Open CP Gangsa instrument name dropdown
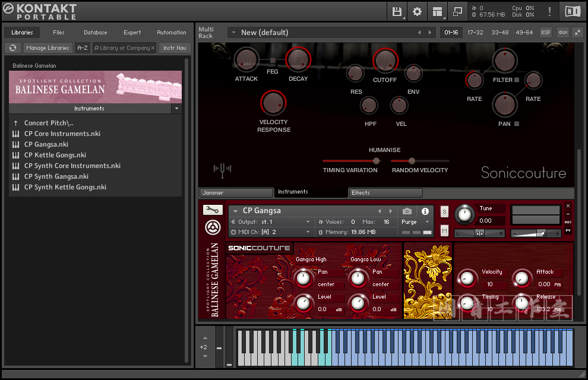588x380 pixels. point(236,211)
